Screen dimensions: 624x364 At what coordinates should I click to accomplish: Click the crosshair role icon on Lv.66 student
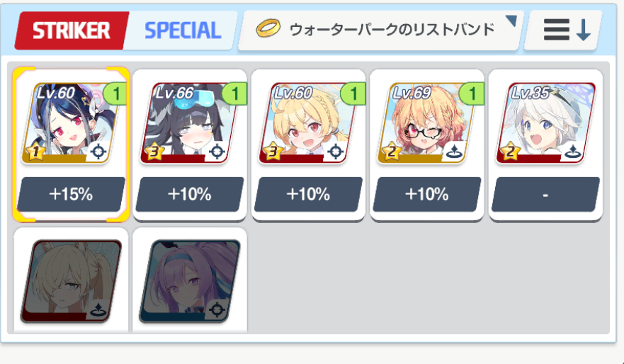tap(217, 152)
